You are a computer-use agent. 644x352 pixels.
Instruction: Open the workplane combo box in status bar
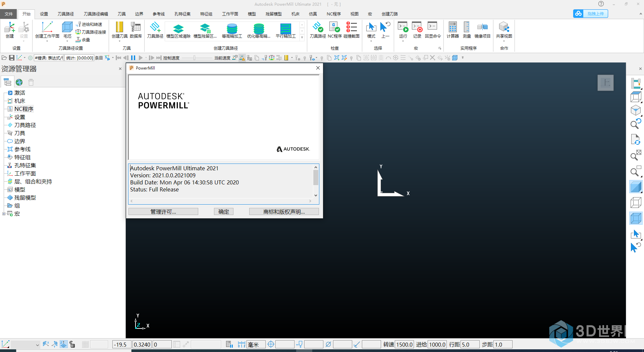[x=25, y=344]
